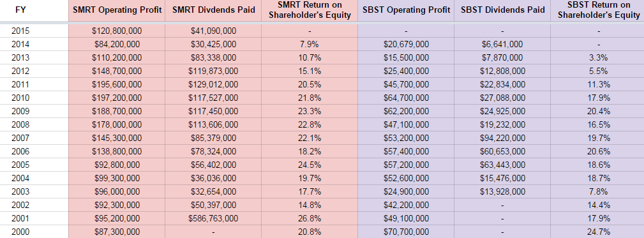The height and width of the screenshot is (238, 644).
Task: Select the $586,763,000 cell
Action: click(214, 219)
